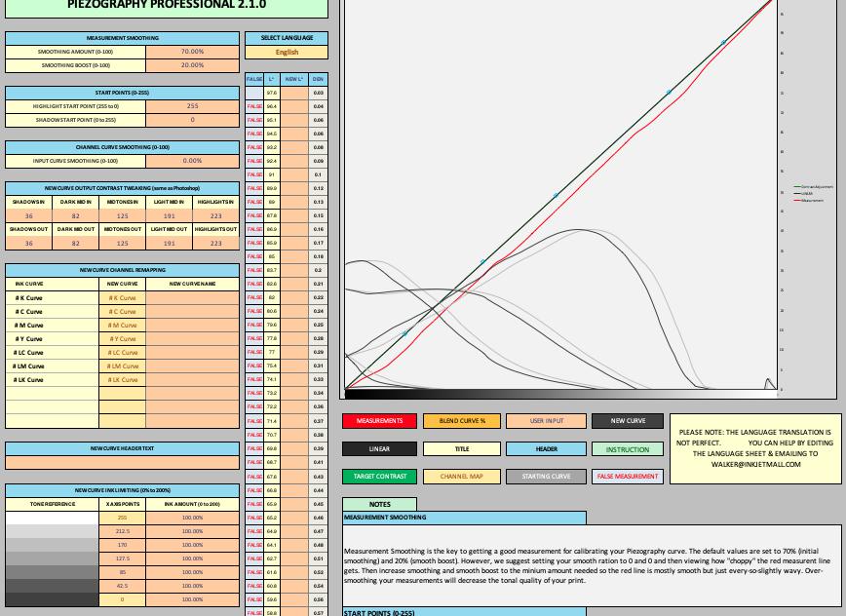Select the green Target Contrast legend box
Image resolution: width=846 pixels, height=616 pixels.
pos(379,477)
